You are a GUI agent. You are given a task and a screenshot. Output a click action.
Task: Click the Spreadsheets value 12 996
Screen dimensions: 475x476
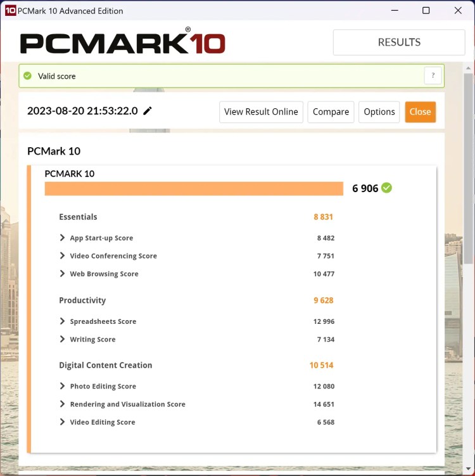(x=324, y=321)
